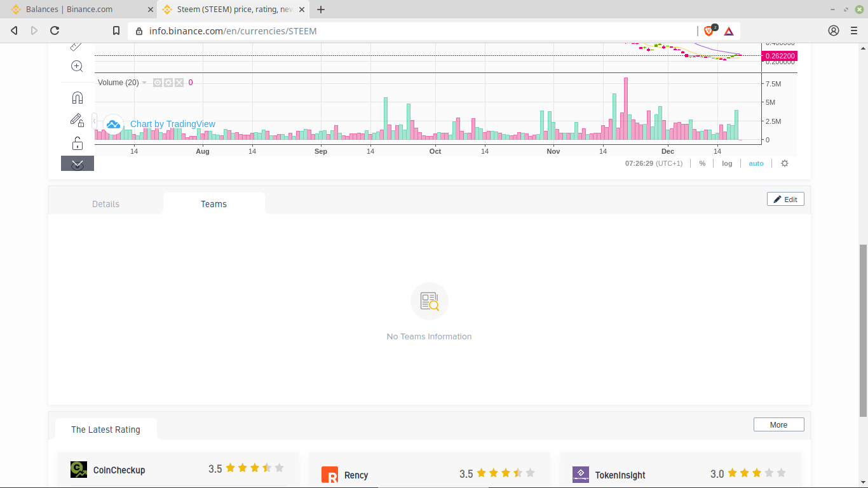This screenshot has width=868, height=488.
Task: Remove the Volume indicator with the X icon
Action: [x=179, y=83]
